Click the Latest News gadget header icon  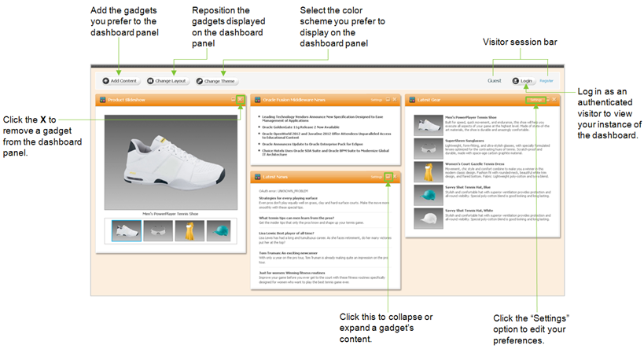[x=257, y=177]
